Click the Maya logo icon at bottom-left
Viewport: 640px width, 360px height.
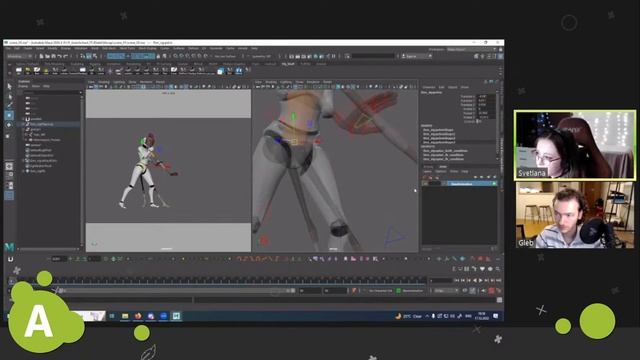tap(9, 247)
